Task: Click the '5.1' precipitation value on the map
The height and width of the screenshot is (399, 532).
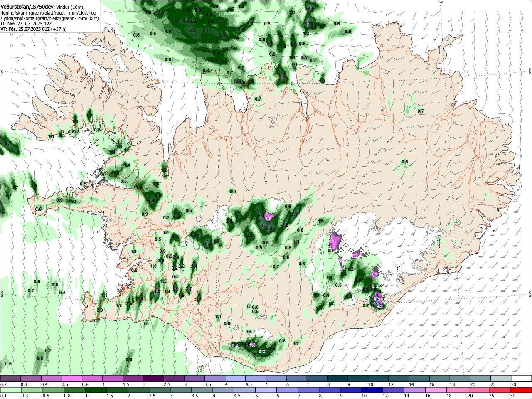Action: point(308,23)
